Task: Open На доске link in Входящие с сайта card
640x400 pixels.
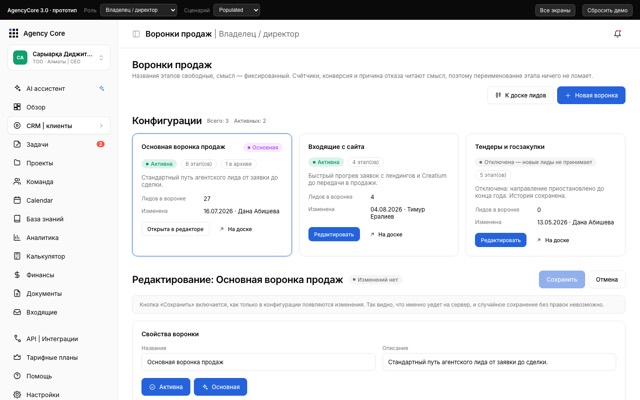Action: click(x=386, y=234)
